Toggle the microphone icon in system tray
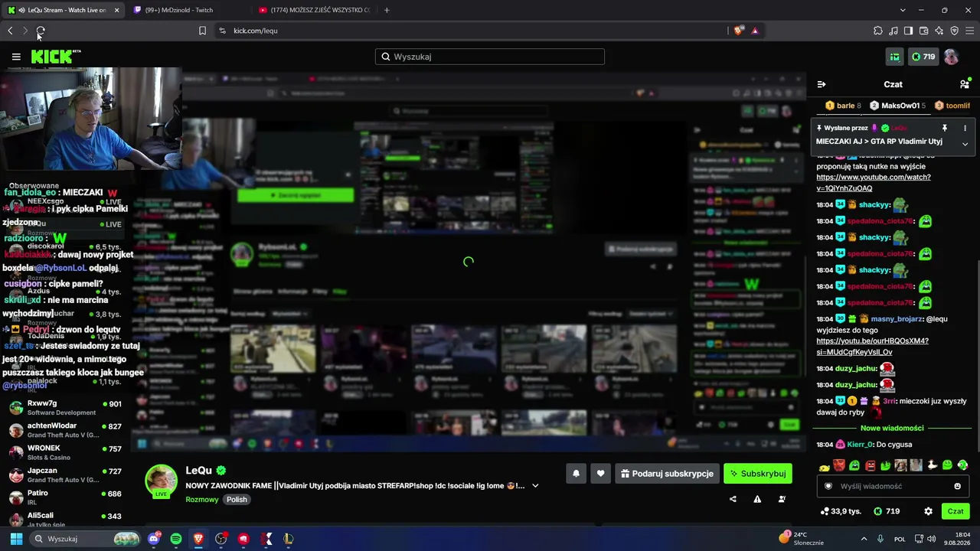Image resolution: width=980 pixels, height=551 pixels. click(880, 539)
